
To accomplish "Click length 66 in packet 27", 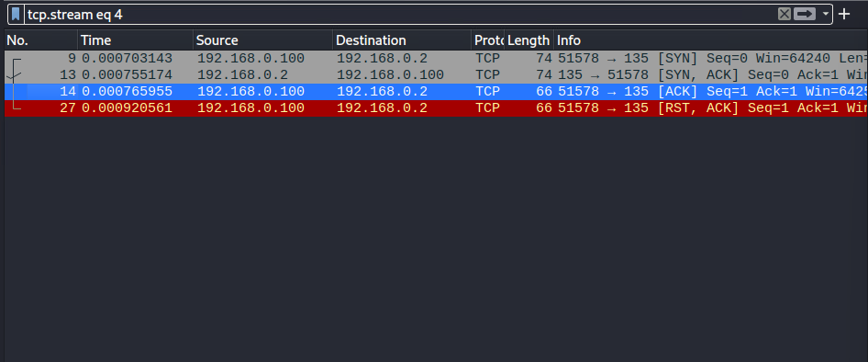I will point(544,108).
